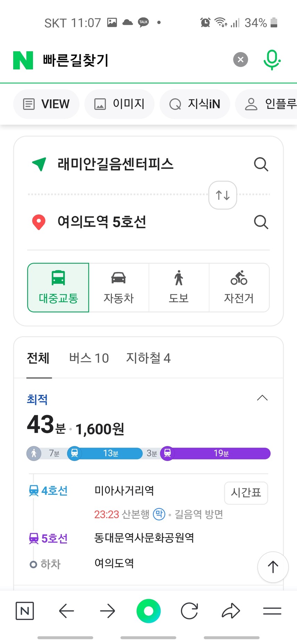Tap the purple 19분 line 5 route segment

tap(221, 453)
